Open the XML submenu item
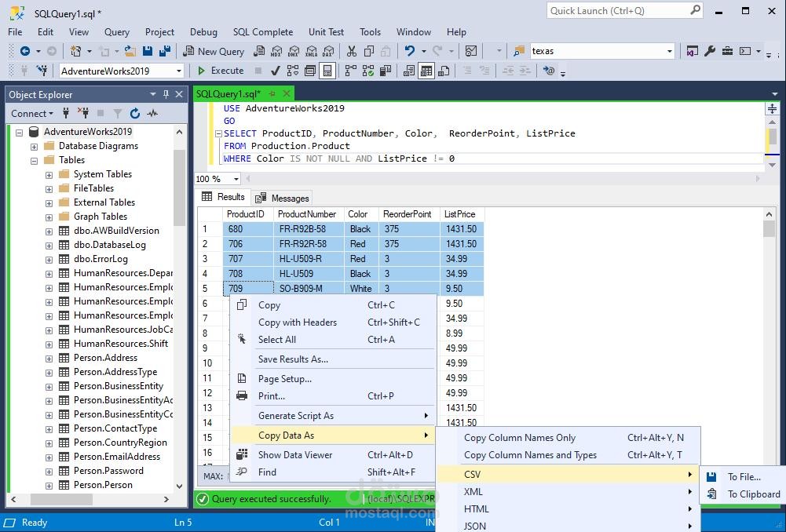Viewport: 786px width, 532px height. [568, 491]
